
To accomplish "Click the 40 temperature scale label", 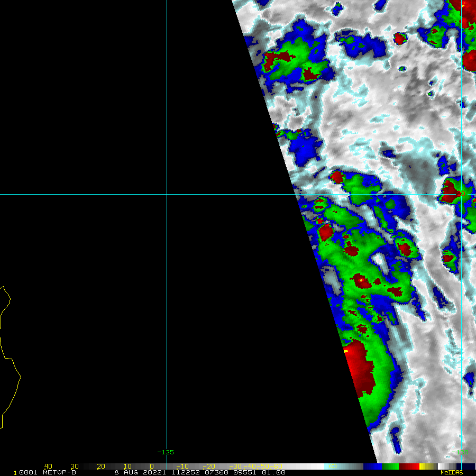I will [x=48, y=466].
